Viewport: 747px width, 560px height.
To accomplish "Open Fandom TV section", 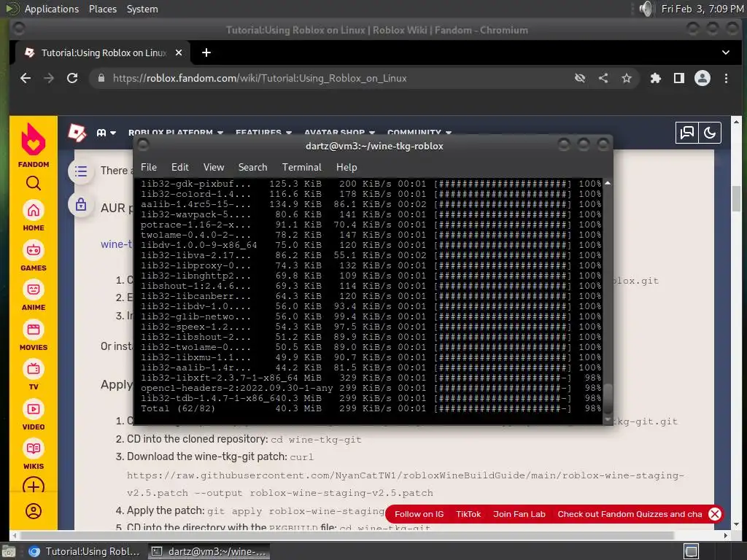I will (34, 374).
